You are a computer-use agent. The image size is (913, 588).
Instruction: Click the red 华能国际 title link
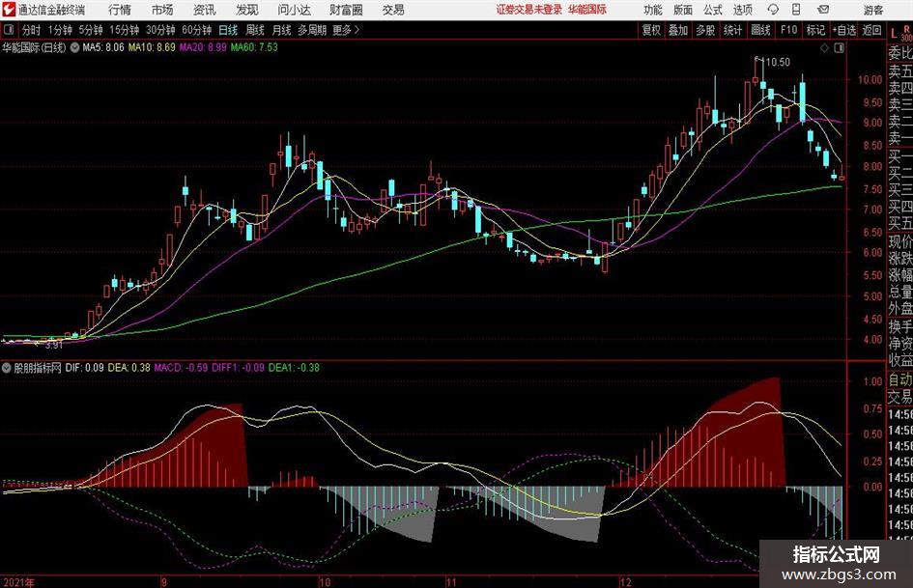pos(587,10)
